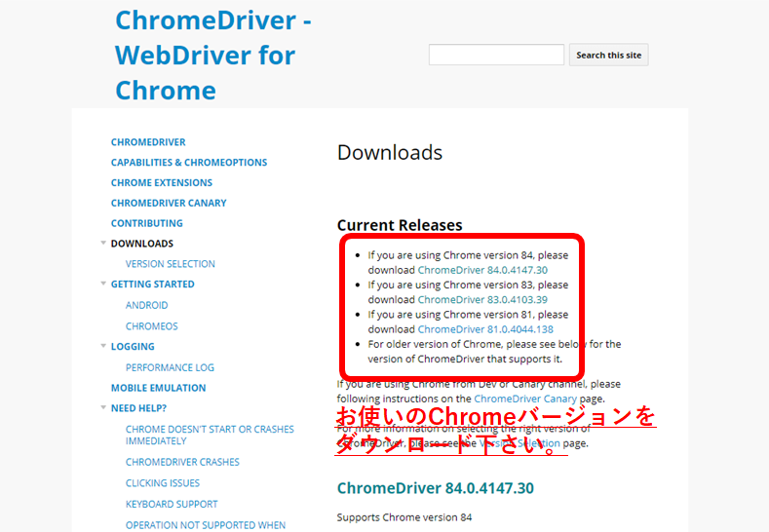769x532 pixels.
Task: Collapse the Need Help? section triangle
Action: [x=103, y=407]
